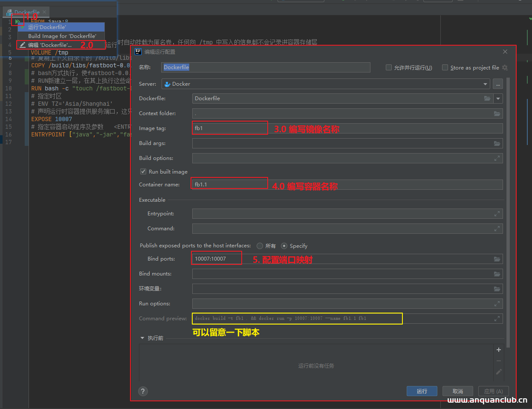Click the green run gutter icon

[17, 21]
